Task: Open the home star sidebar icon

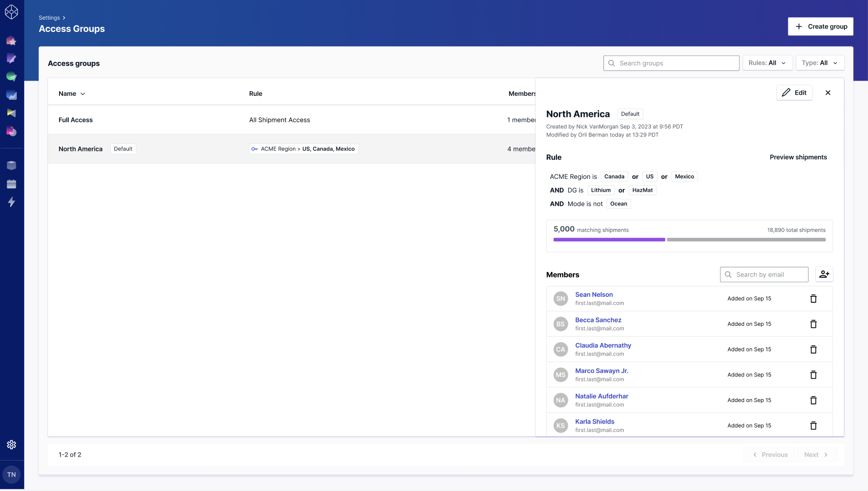Action: [11, 41]
